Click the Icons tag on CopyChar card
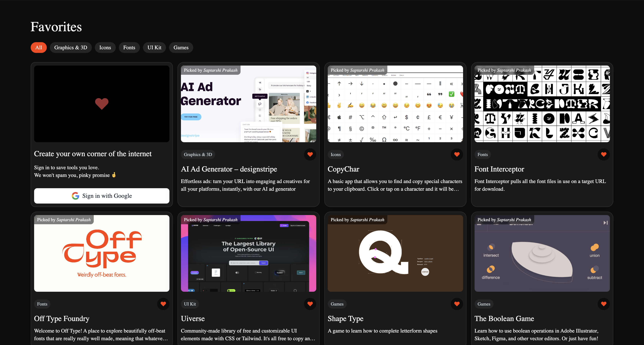Screen dimensions: 644x345 (336, 154)
